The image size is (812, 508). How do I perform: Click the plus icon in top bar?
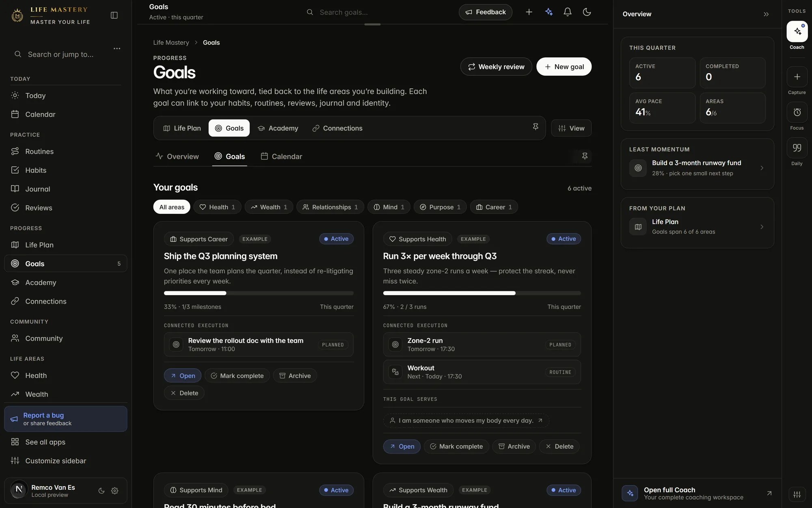529,12
